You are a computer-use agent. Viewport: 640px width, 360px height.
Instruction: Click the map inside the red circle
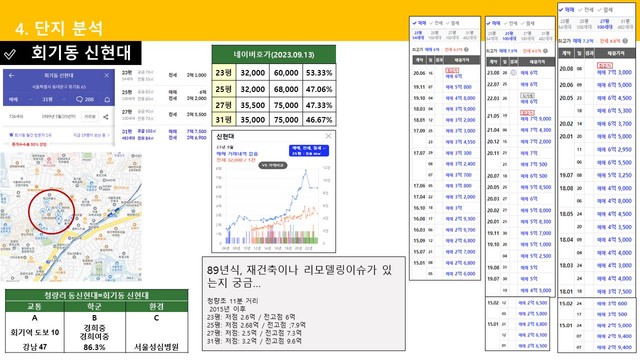click(51, 211)
